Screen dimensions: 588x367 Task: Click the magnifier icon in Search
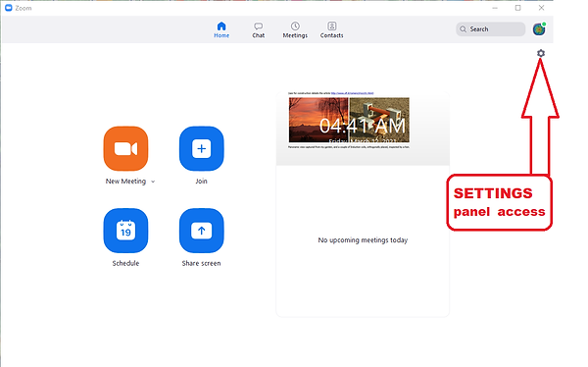tap(464, 28)
